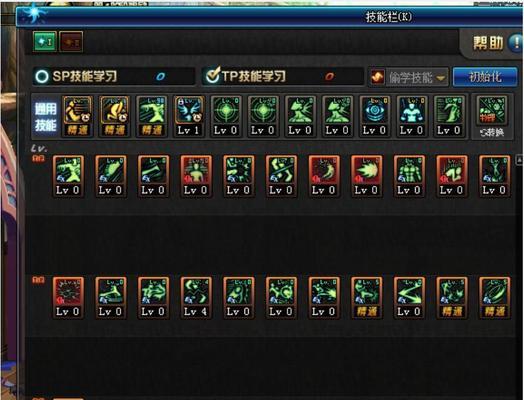This screenshot has width=524, height=400.
Task: Select the blue body figure skill icon
Action: 411,116
